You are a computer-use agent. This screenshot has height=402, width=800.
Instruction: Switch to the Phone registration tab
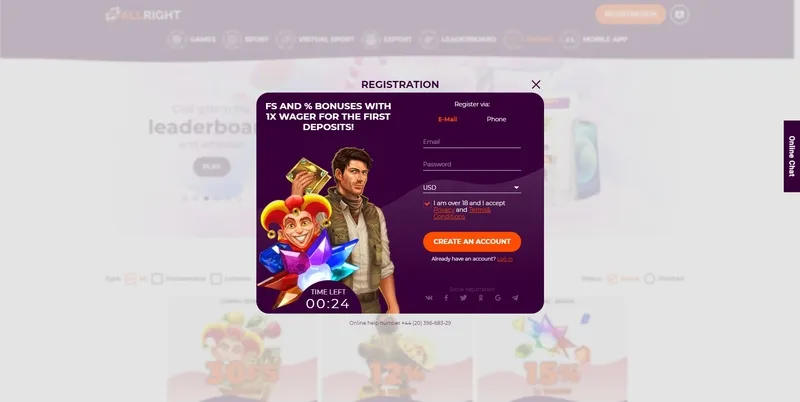coord(496,119)
